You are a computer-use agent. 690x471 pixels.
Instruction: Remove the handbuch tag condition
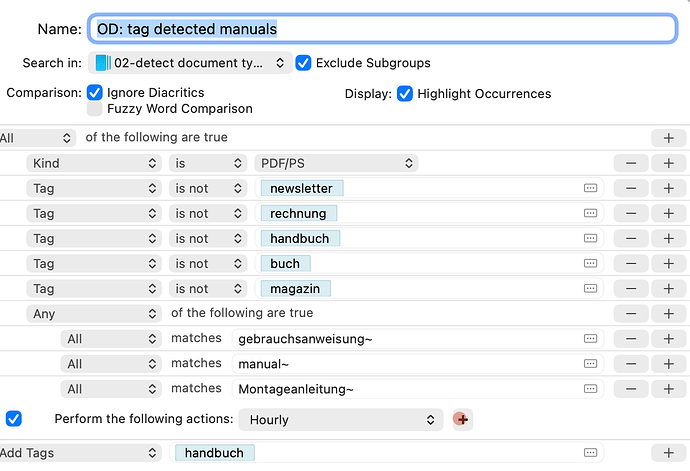pos(631,239)
